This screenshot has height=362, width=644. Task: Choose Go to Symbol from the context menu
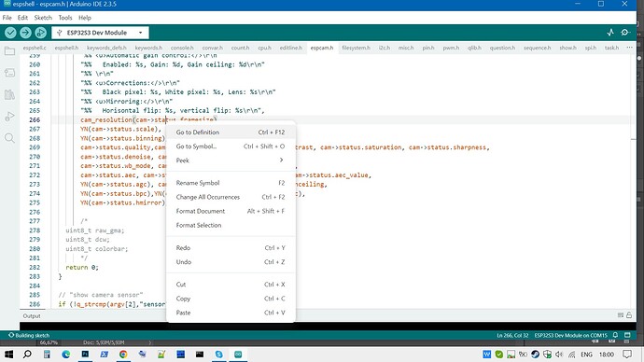click(x=231, y=146)
